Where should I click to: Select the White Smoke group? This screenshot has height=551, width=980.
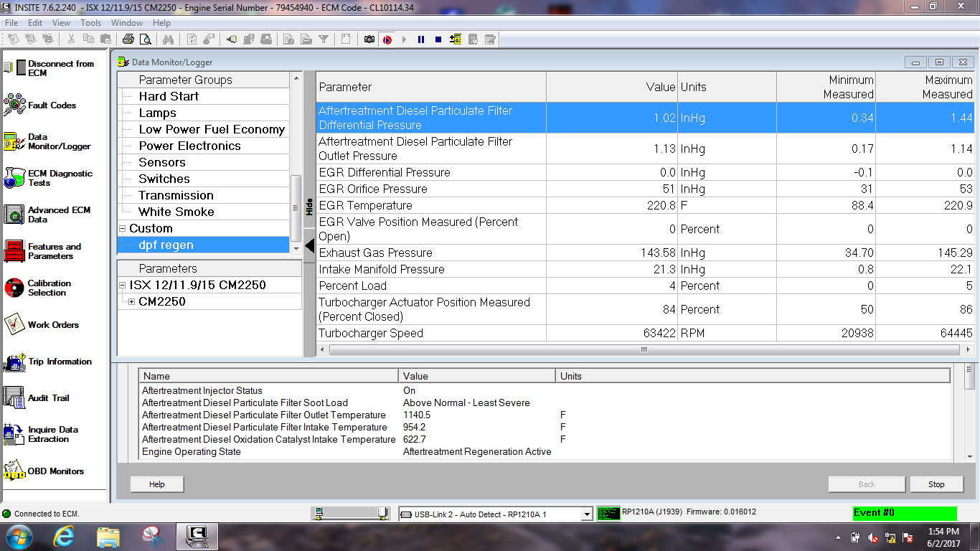(176, 212)
